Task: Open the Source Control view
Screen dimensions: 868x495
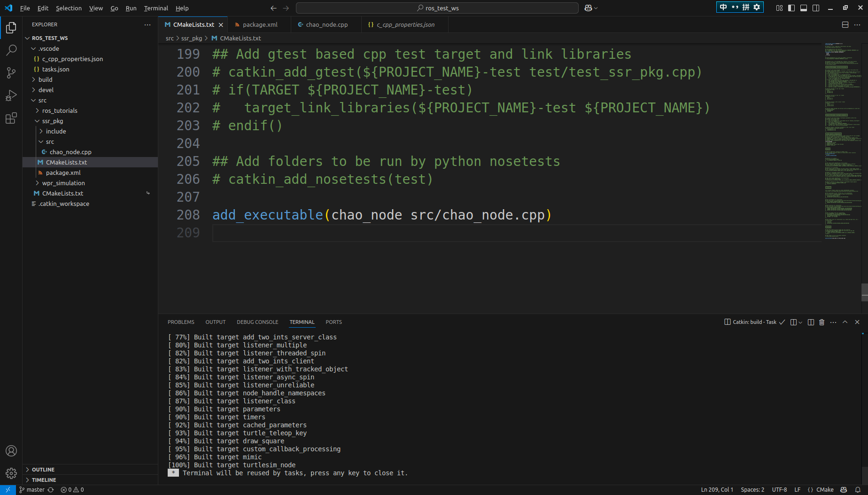Action: [x=11, y=73]
